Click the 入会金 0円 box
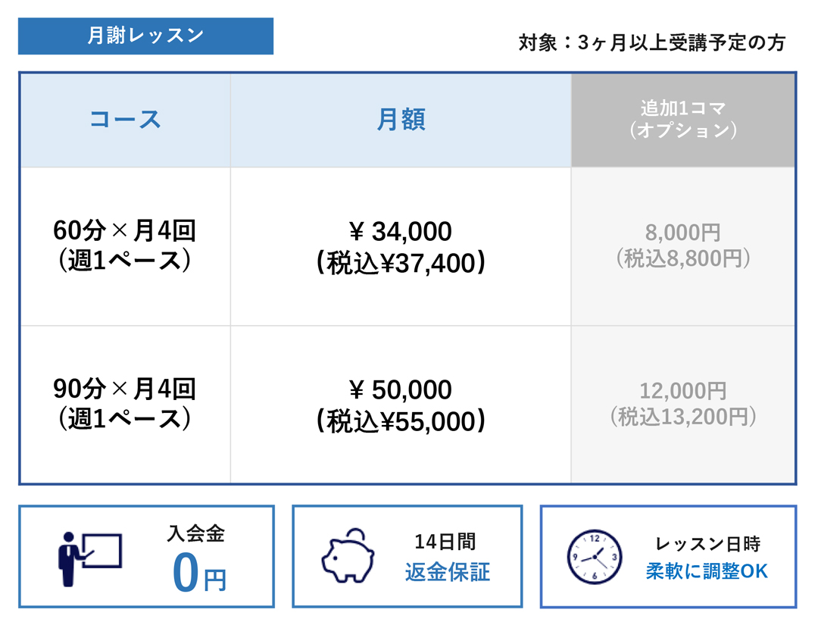Screen dimensions: 818x644 [147, 556]
